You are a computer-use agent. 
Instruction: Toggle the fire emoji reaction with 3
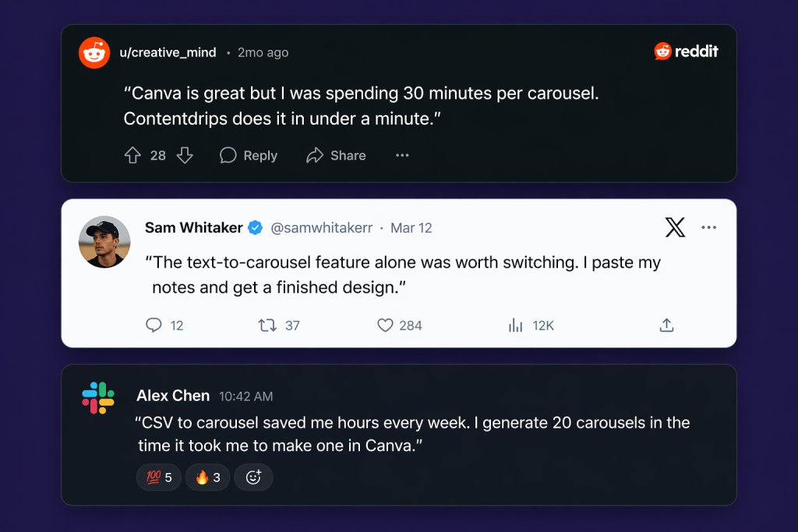(x=207, y=477)
